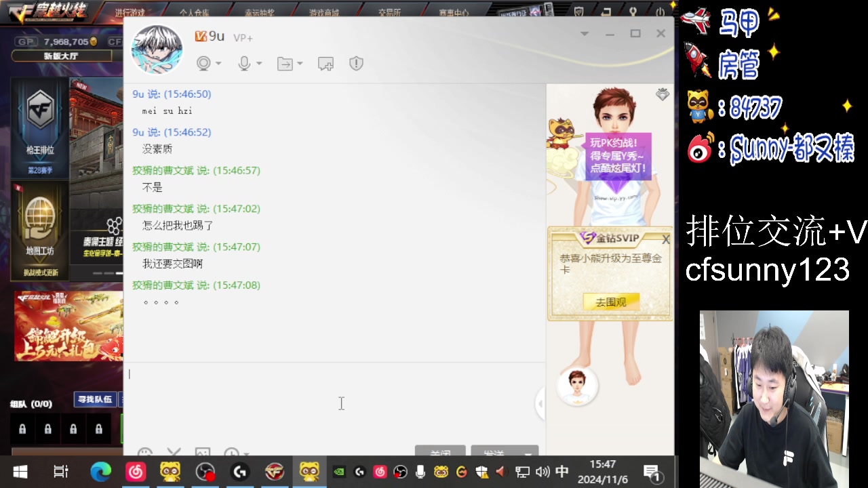Click the Windows Security tray icon
868x488 pixels.
tap(481, 472)
